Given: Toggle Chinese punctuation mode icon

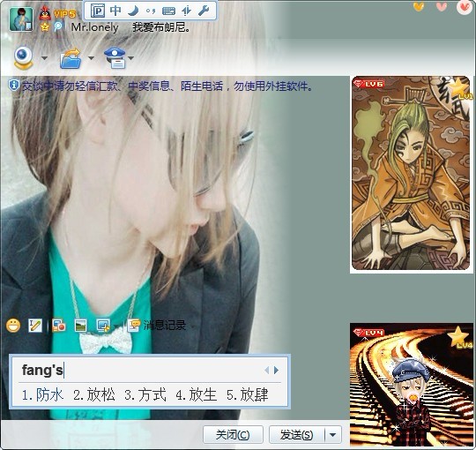Looking at the screenshot, I should 151,11.
